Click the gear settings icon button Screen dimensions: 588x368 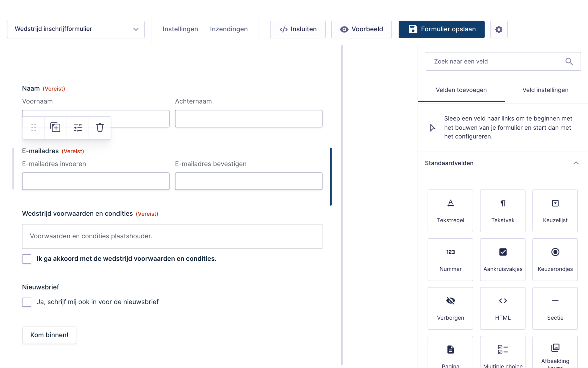[499, 29]
